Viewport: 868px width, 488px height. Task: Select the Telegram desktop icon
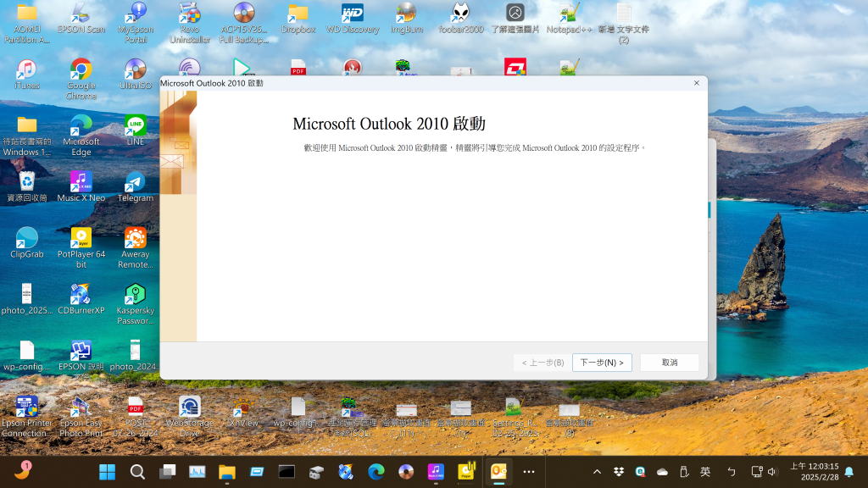pos(136,182)
